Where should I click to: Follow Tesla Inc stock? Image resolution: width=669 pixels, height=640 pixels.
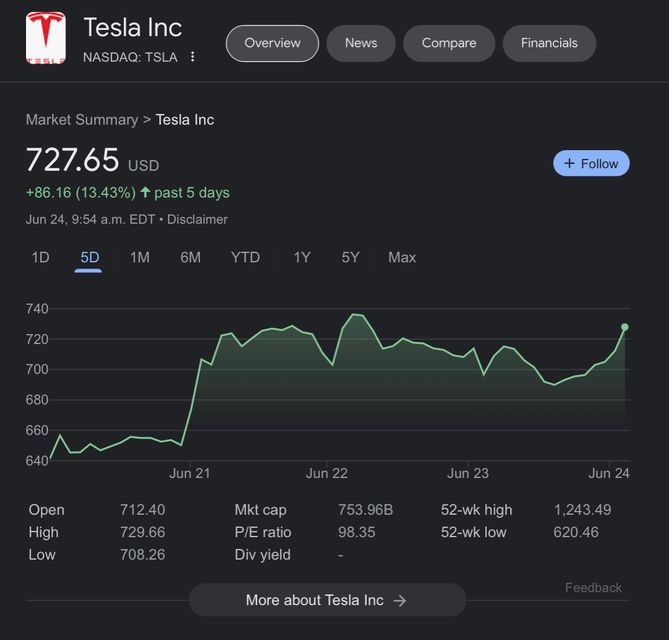[x=591, y=164]
